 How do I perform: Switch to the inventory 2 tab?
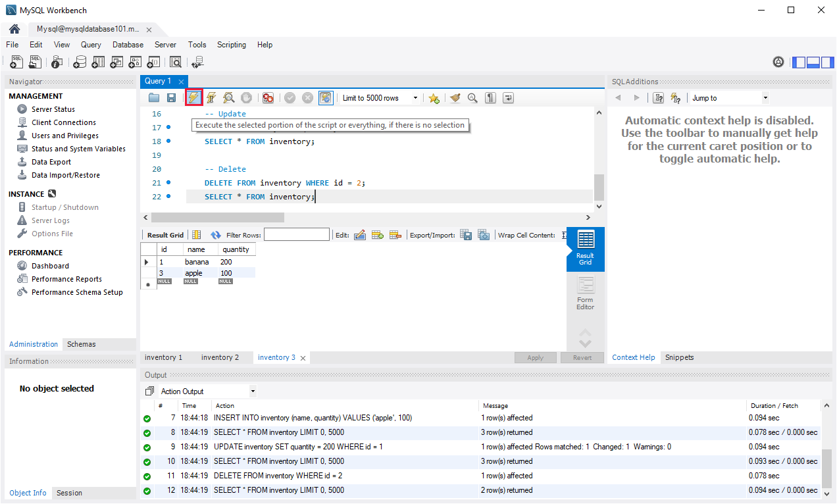pos(220,357)
